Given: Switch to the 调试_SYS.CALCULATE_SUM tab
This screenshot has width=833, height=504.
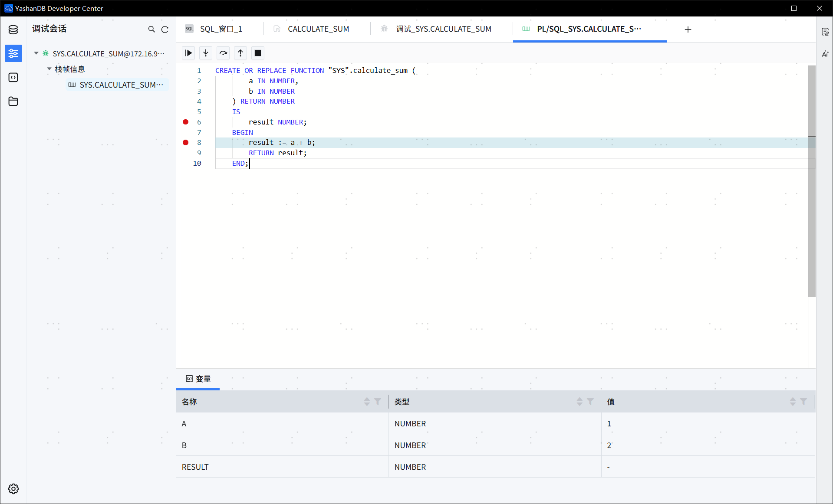Looking at the screenshot, I should (443, 29).
